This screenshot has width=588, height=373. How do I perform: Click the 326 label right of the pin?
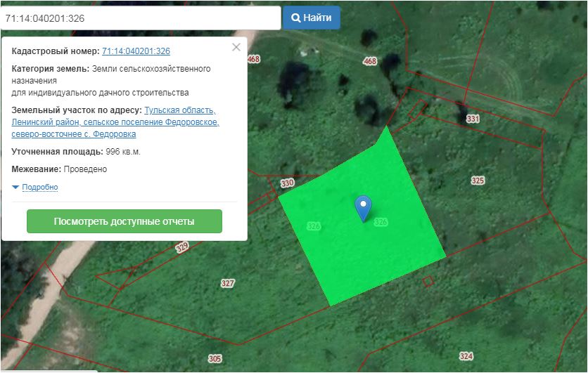click(x=381, y=222)
